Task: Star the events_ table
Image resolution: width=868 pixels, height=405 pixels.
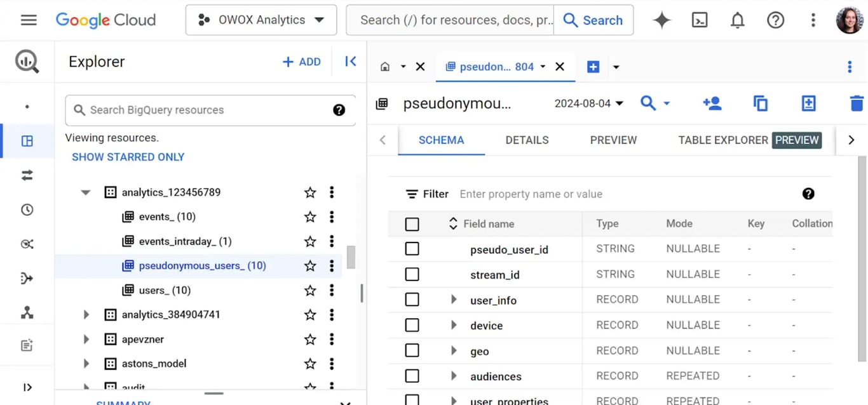Action: pos(310,217)
